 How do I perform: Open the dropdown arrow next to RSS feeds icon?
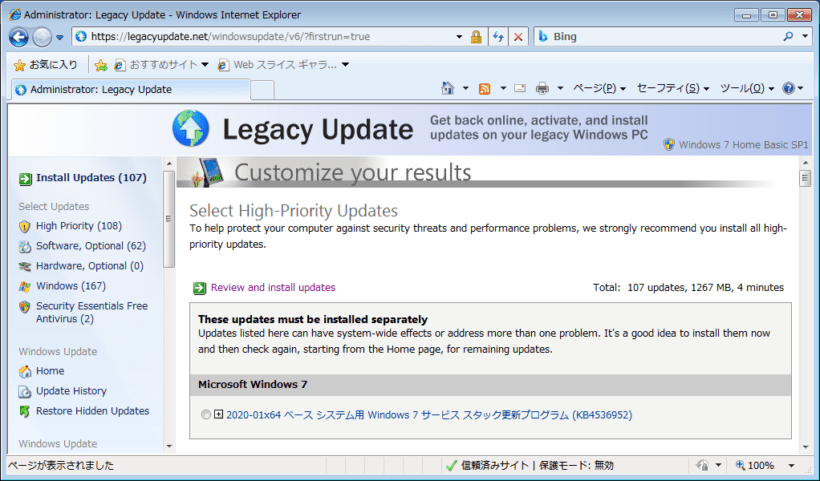coord(503,88)
